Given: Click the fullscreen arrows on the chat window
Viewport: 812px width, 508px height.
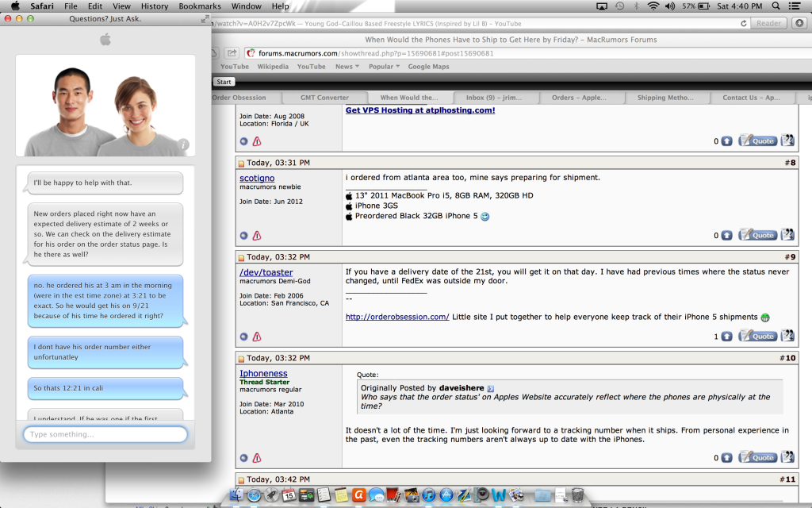Looking at the screenshot, I should 205,19.
